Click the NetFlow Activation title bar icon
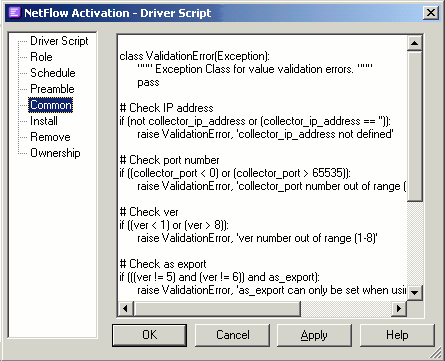This screenshot has width=445, height=361. coord(15,13)
